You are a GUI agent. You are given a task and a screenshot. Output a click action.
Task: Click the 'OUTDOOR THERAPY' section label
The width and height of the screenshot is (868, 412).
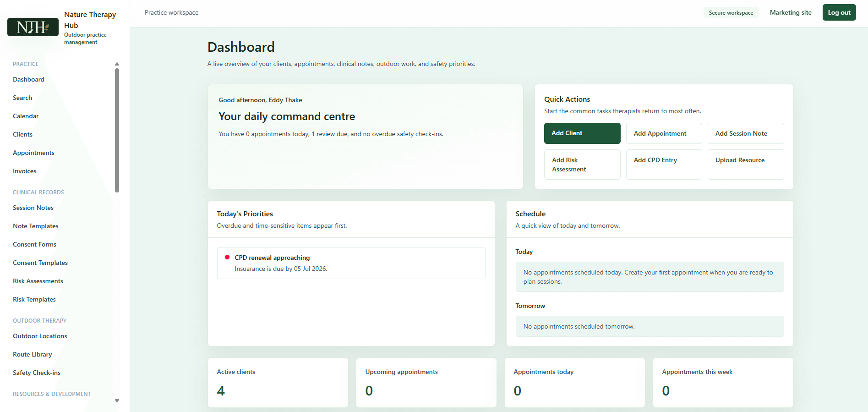(40, 320)
